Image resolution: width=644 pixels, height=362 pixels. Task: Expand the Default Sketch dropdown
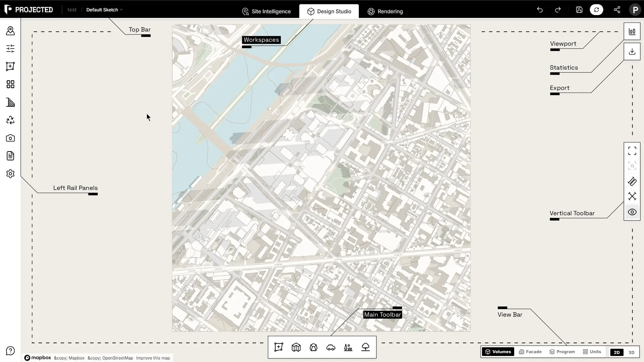(x=104, y=10)
